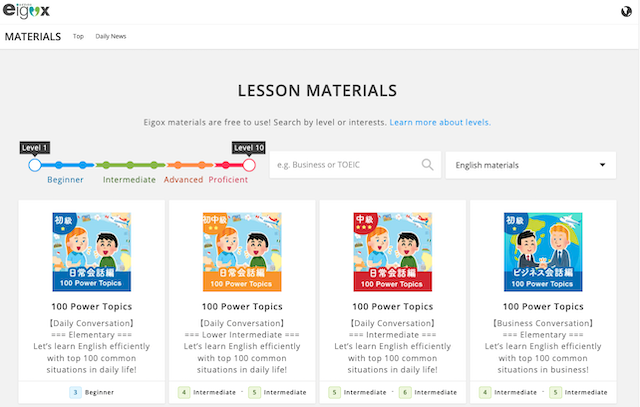Select the level 3 Beginner badge
Viewport: 640px width, 407px height.
click(75, 392)
